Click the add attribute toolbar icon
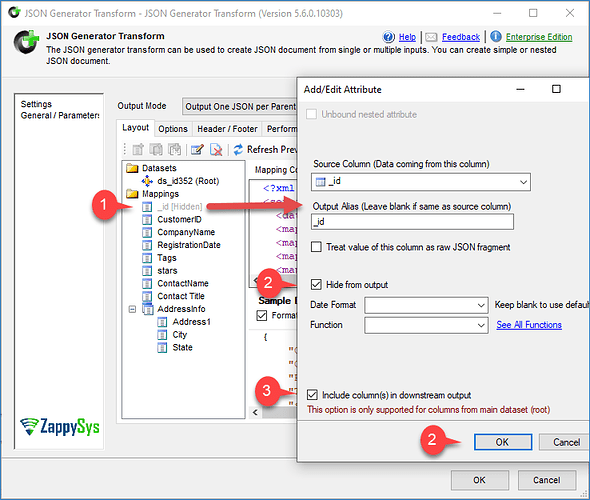 click(138, 150)
